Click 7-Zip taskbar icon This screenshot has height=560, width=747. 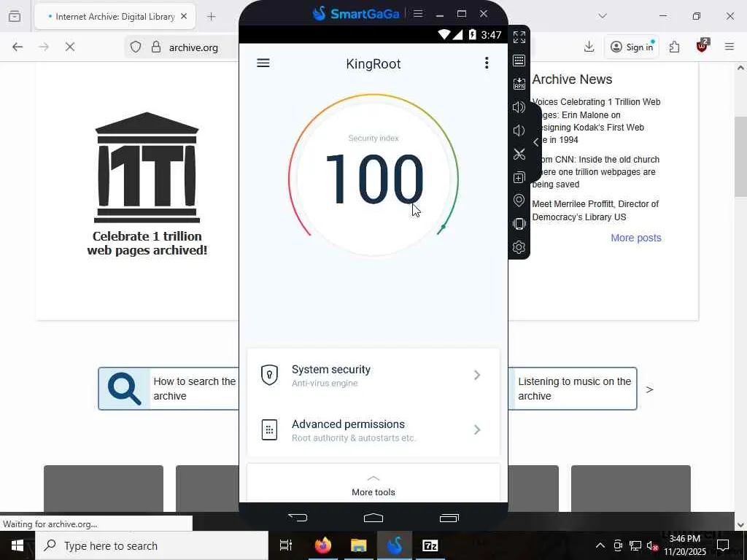tap(430, 545)
